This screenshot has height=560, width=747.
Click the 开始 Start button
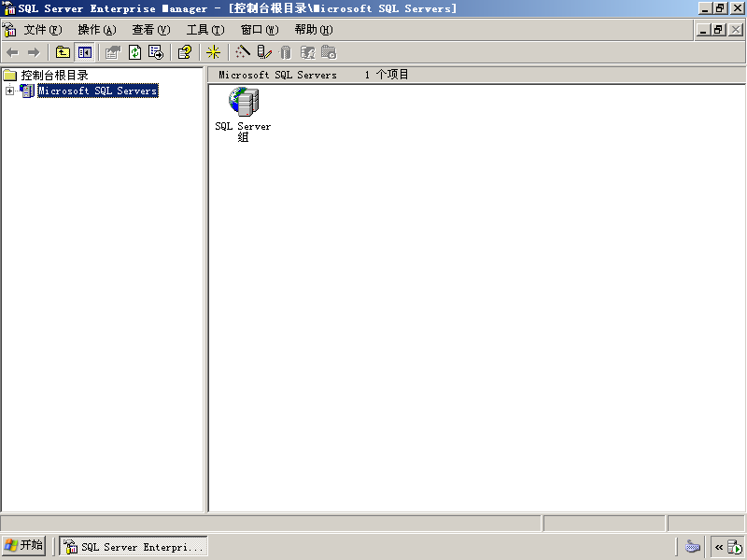24,545
